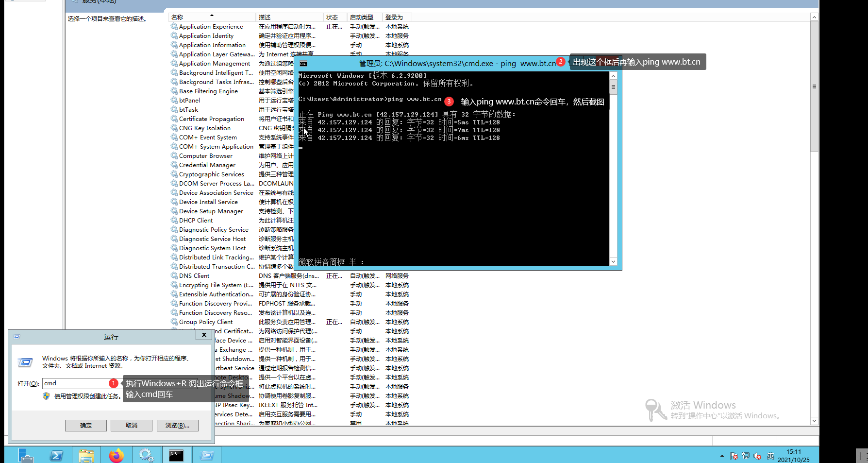Close the Run dialog
This screenshot has width=868, height=463.
coord(204,335)
